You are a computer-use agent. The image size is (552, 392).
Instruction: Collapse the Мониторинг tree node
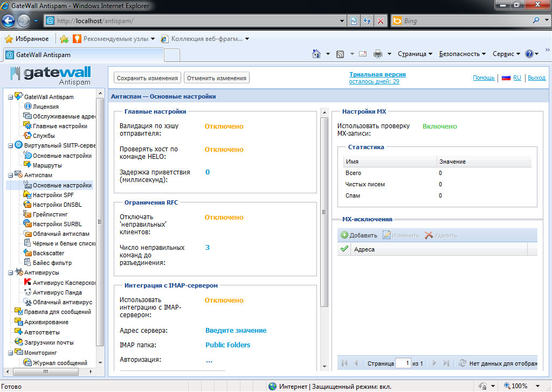point(11,353)
